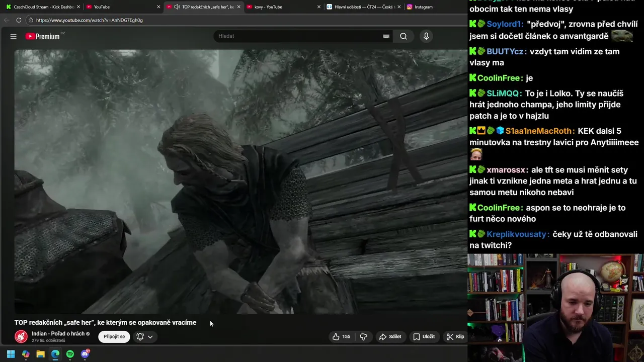Click username Kreplikvousaty in chat

(x=516, y=234)
